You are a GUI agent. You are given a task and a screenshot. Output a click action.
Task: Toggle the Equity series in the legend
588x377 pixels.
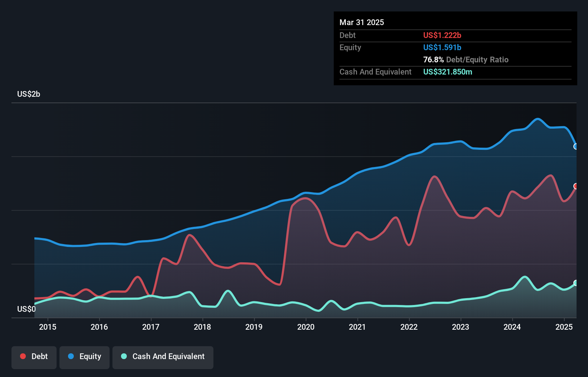tap(85, 357)
